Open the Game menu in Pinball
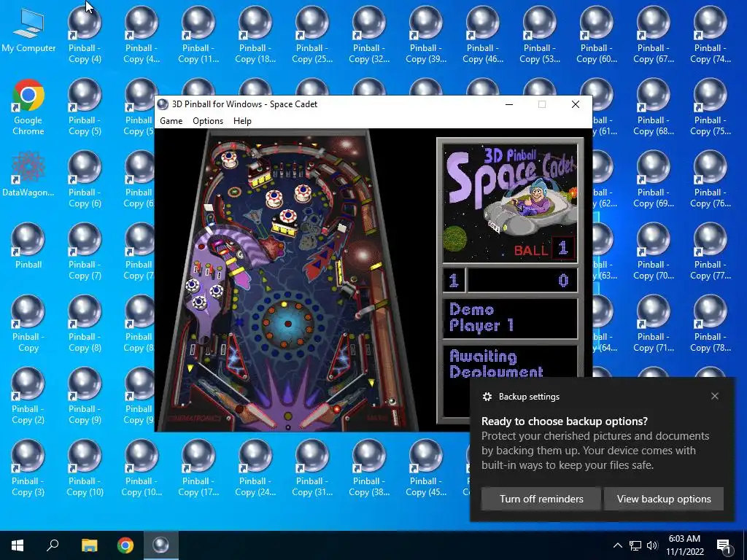The height and width of the screenshot is (560, 747). 171,121
